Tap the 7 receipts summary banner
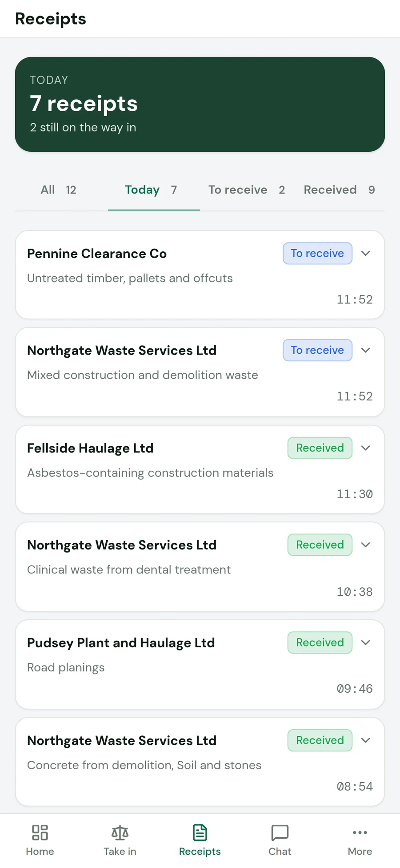 200,105
